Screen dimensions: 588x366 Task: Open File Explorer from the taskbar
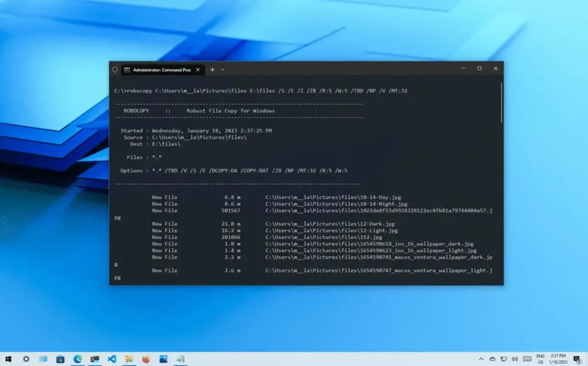129,359
